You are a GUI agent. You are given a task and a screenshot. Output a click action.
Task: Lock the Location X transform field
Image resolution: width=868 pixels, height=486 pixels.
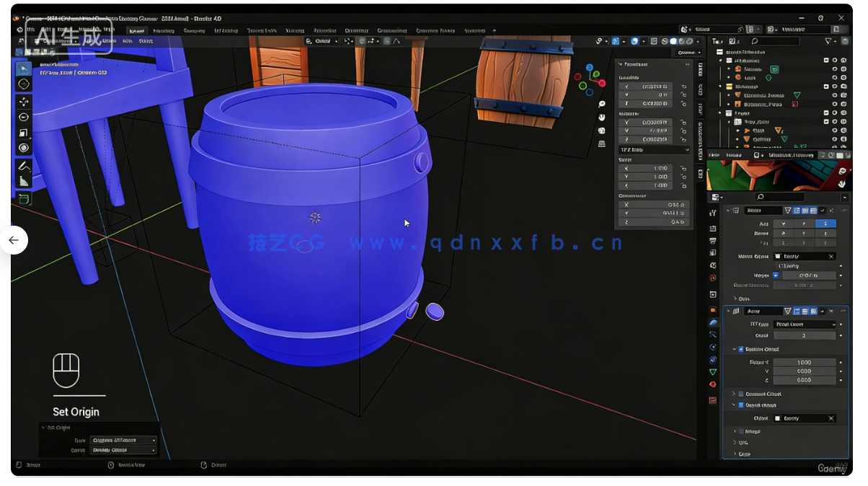coord(684,86)
